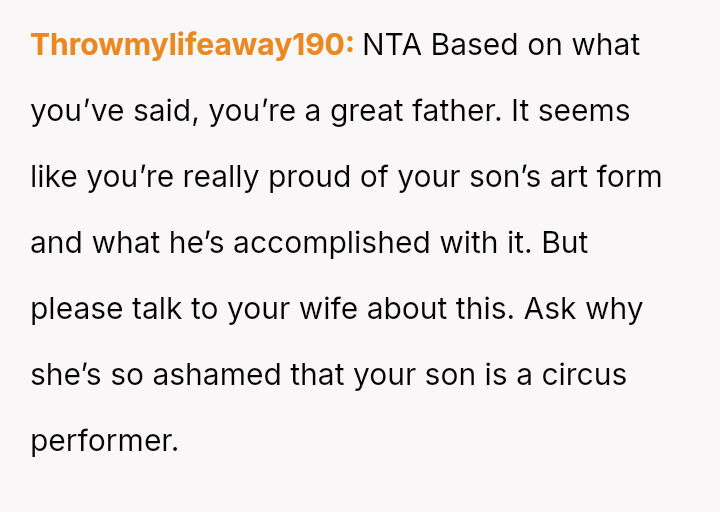Viewport: 720px width, 512px height.
Task: Click the phrase "It seems"
Action: [571, 112]
